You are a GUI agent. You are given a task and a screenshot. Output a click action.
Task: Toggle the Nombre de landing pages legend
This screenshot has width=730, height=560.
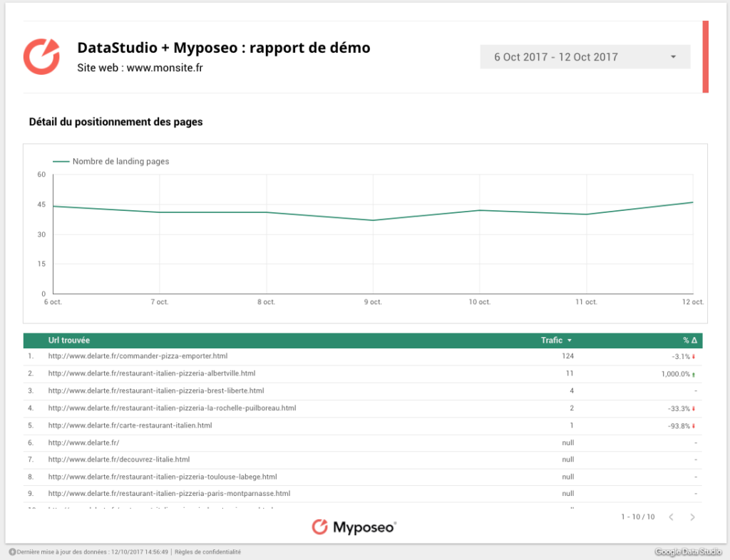click(110, 161)
